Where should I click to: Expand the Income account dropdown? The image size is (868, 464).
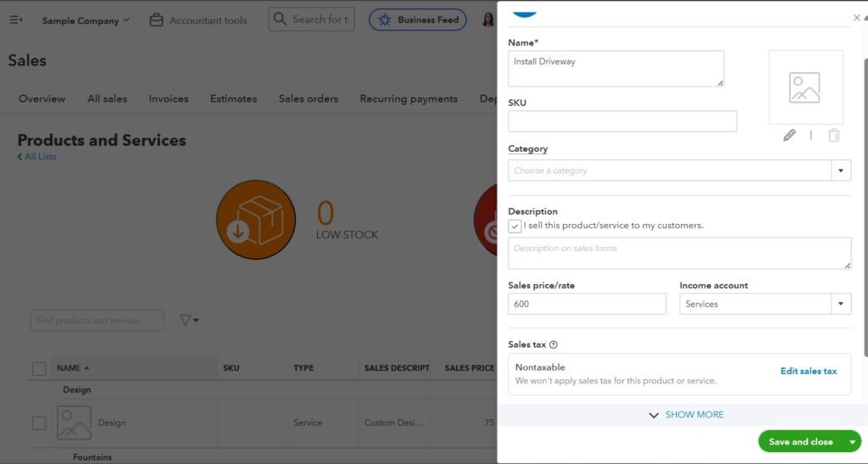(840, 304)
